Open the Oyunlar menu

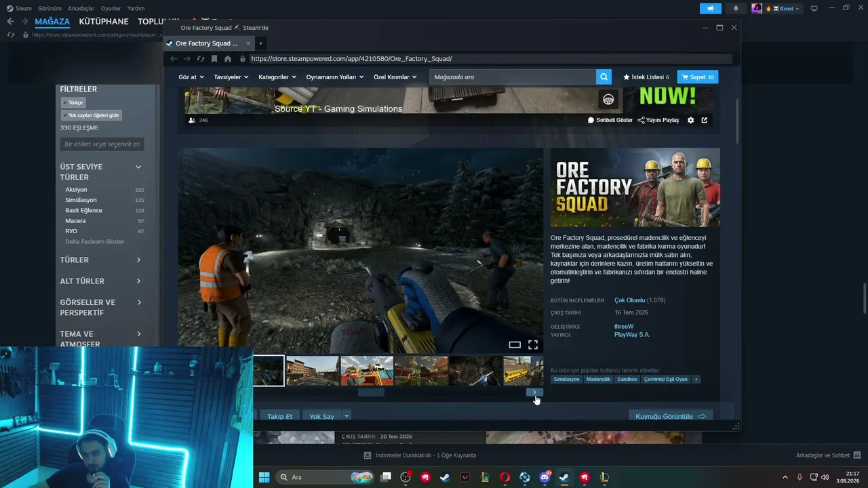coord(111,9)
